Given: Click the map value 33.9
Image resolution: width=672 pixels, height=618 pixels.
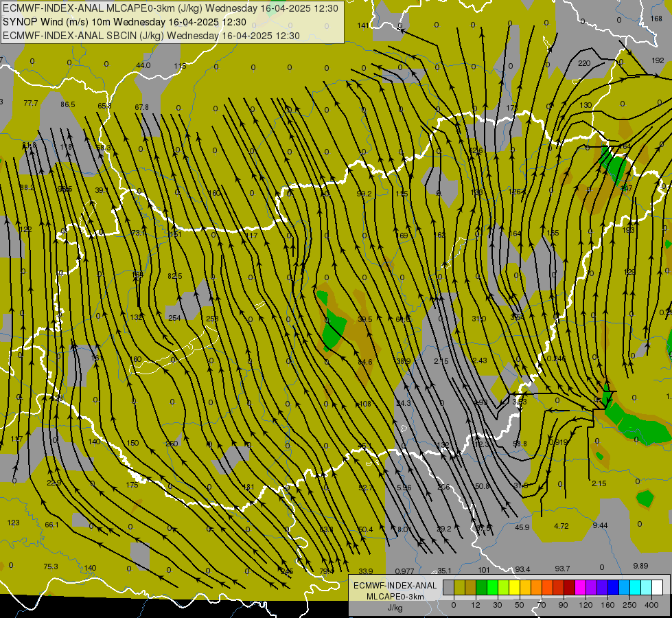Looking at the screenshot, I should (x=366, y=571).
